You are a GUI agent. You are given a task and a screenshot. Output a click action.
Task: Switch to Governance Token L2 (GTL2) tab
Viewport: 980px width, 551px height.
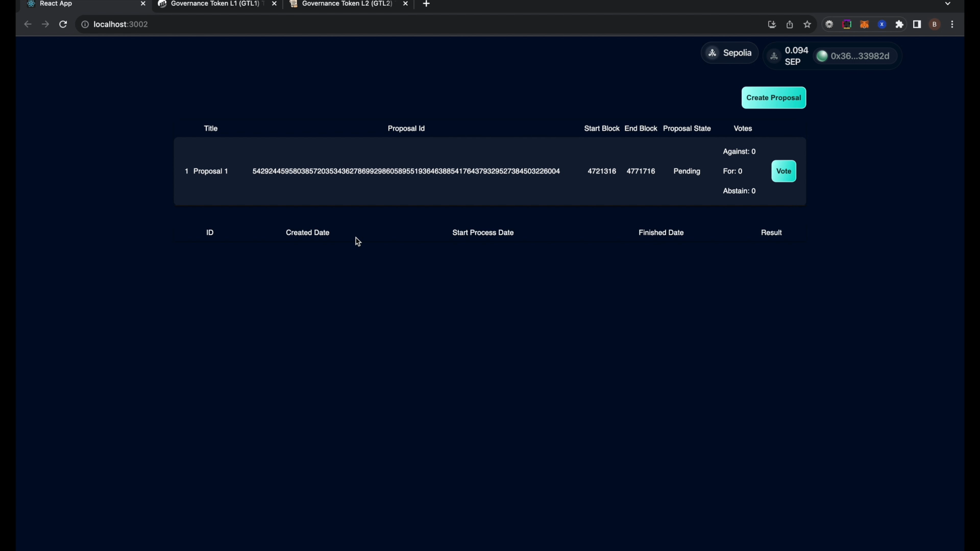click(x=349, y=4)
